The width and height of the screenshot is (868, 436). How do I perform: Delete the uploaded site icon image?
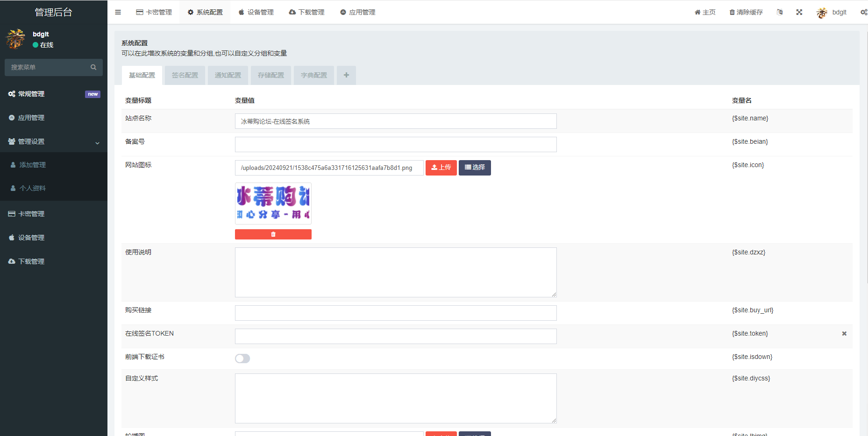273,234
